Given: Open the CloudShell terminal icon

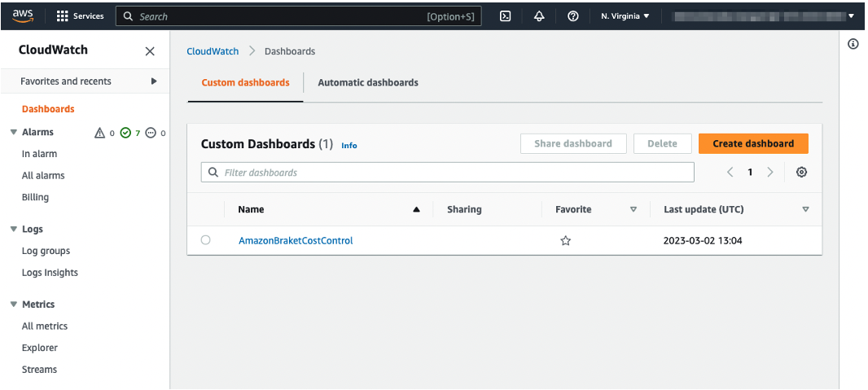Looking at the screenshot, I should coord(505,16).
